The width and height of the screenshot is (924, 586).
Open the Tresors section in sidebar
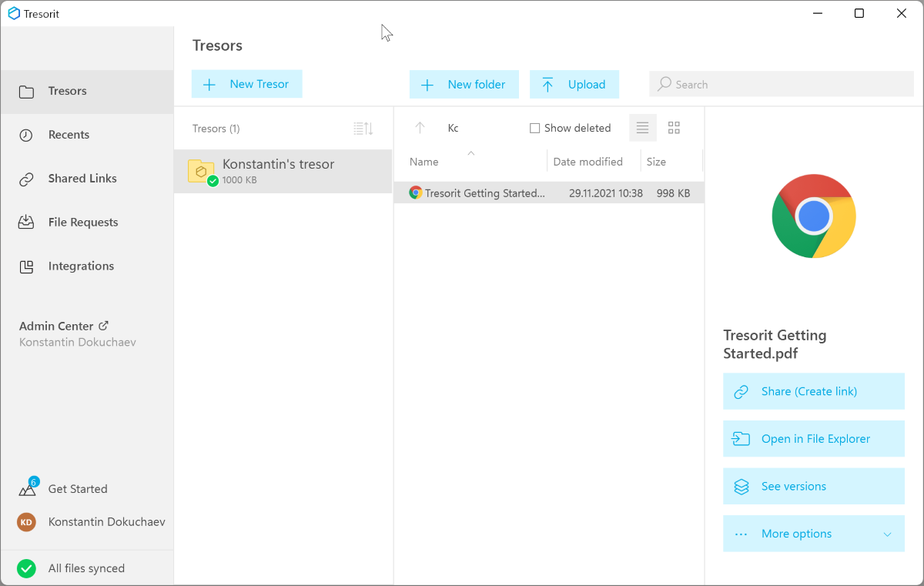click(x=86, y=92)
